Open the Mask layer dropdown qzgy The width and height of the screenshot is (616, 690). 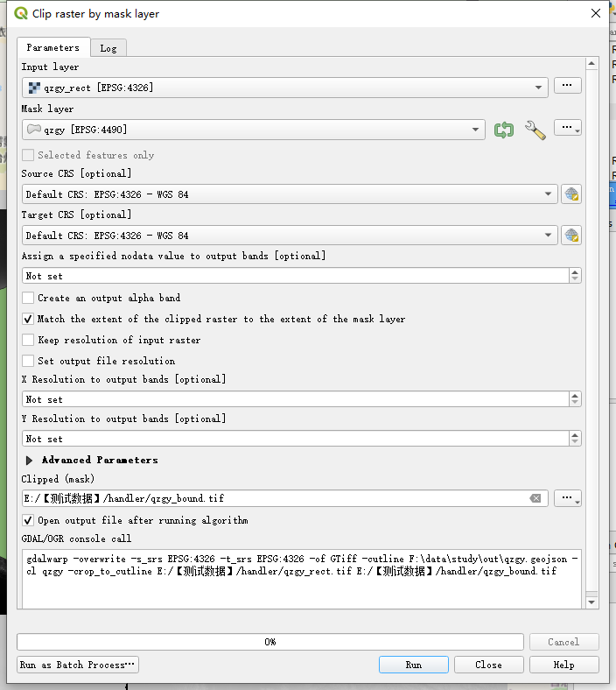[254, 130]
